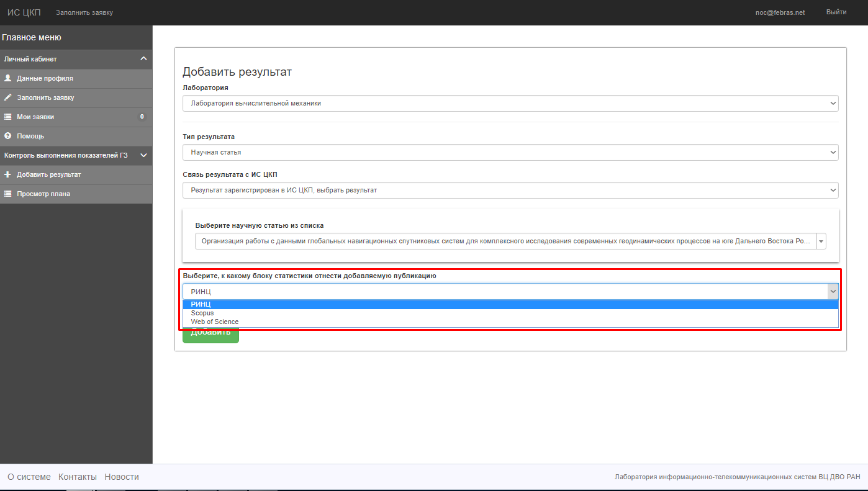The width and height of the screenshot is (868, 491).
Task: Click the plus icon beside Добавить результат
Action: tap(8, 174)
